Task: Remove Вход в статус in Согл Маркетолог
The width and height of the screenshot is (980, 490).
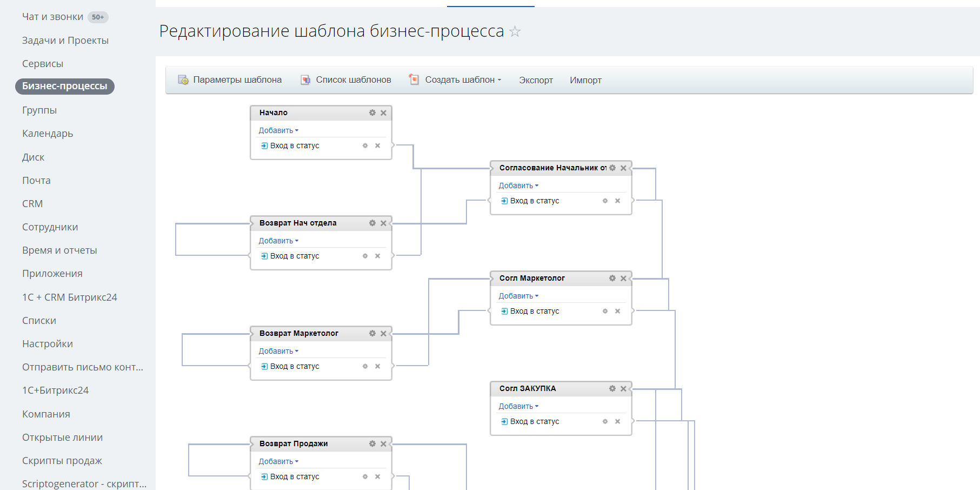Action: pyautogui.click(x=617, y=311)
